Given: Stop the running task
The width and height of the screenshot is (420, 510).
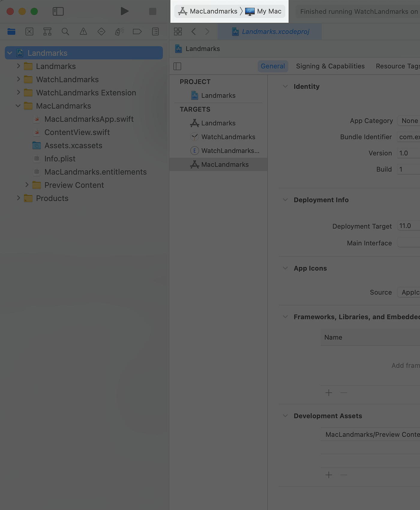Looking at the screenshot, I should [153, 11].
